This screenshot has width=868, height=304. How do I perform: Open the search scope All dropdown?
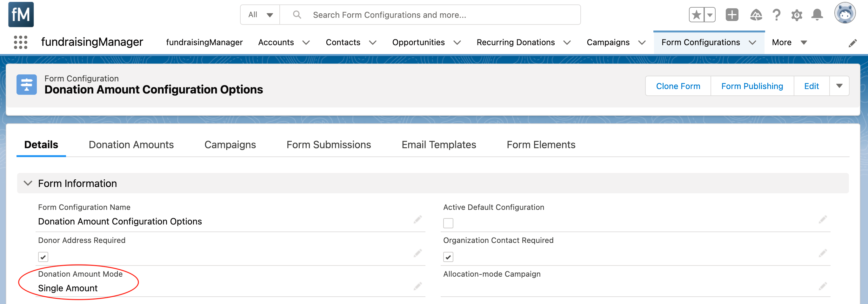click(260, 15)
